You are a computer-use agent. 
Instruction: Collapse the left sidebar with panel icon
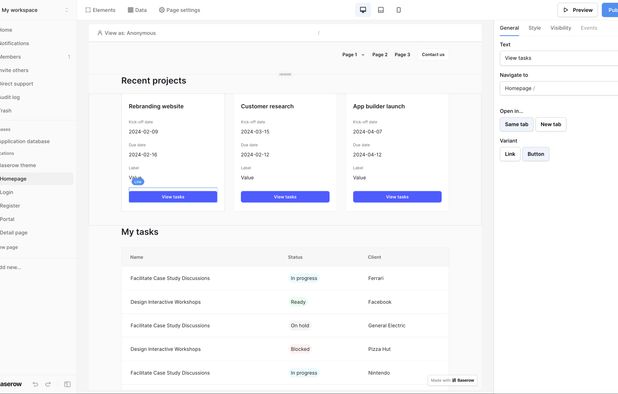(x=67, y=384)
